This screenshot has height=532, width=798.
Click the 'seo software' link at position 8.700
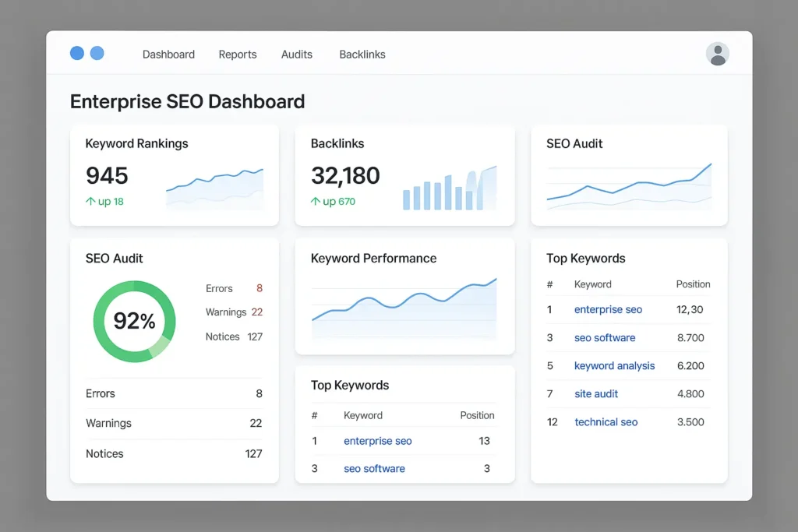(605, 338)
